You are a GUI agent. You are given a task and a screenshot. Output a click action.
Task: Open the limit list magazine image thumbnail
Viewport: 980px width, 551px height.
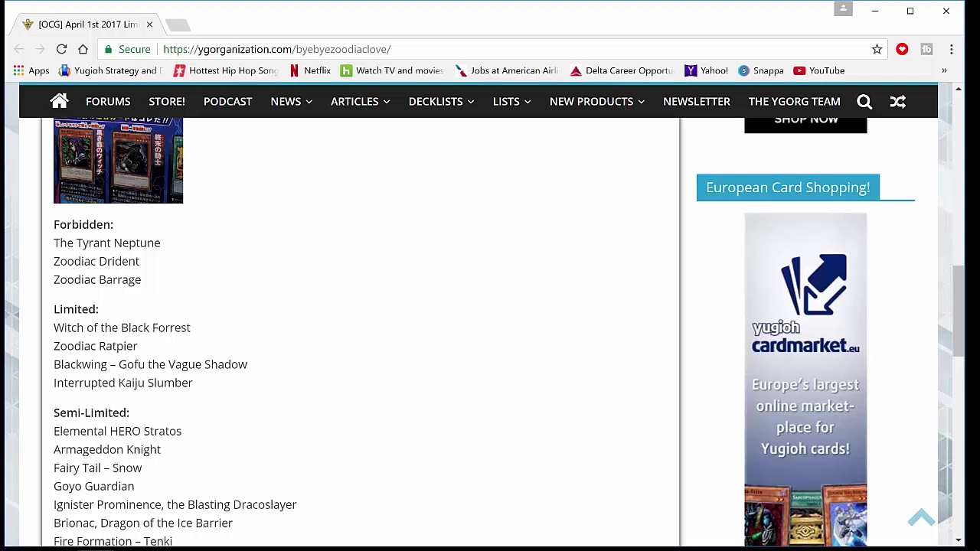tap(118, 160)
